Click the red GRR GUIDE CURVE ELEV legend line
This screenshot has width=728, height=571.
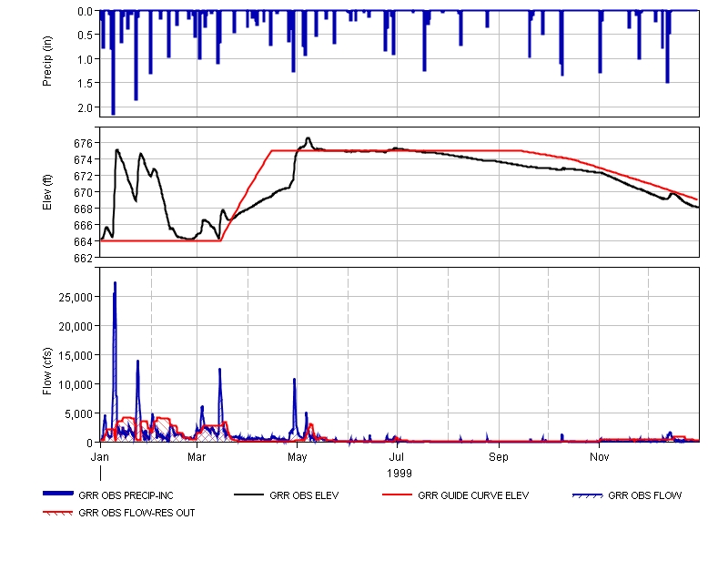click(398, 495)
